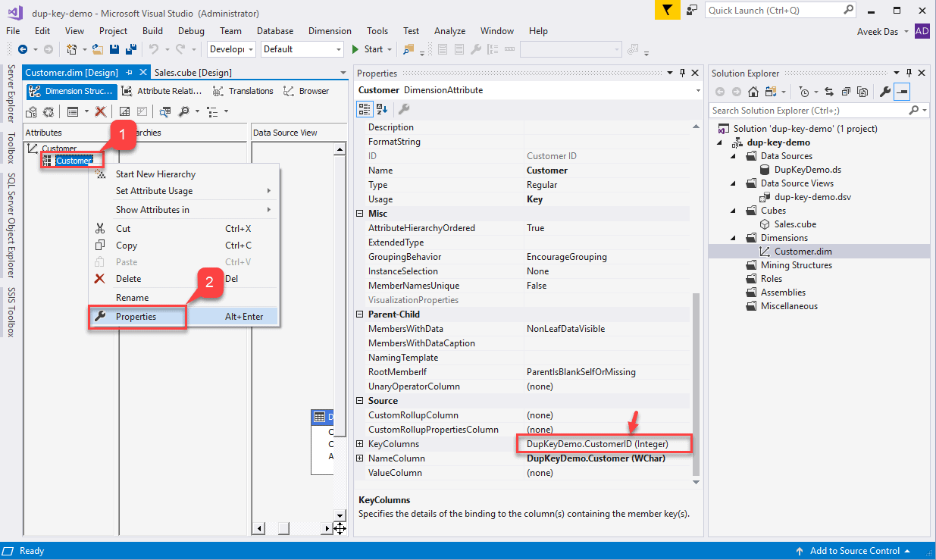Image resolution: width=936 pixels, height=560 pixels.
Task: Click the New Project toolbar icon
Action: pyautogui.click(x=71, y=49)
